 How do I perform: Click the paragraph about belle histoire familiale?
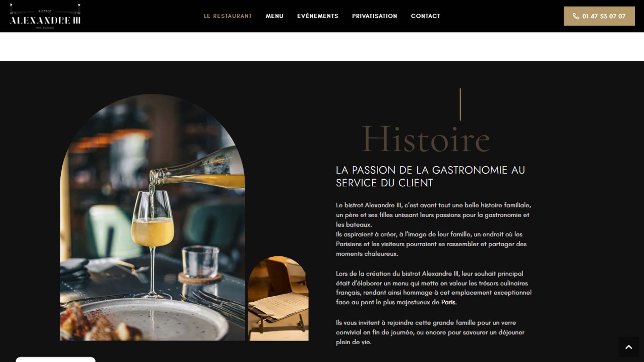coord(433,229)
